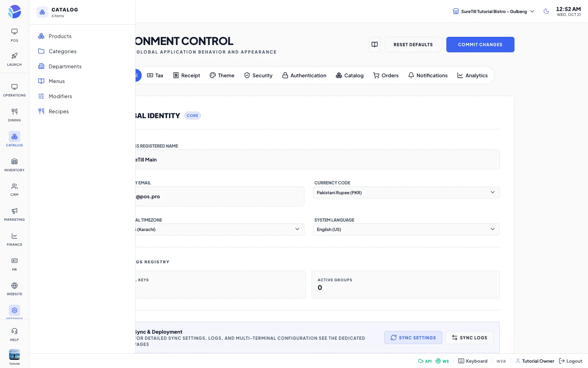Open Departments in the Catalog panel
Image resolution: width=588 pixels, height=368 pixels.
pyautogui.click(x=82, y=66)
